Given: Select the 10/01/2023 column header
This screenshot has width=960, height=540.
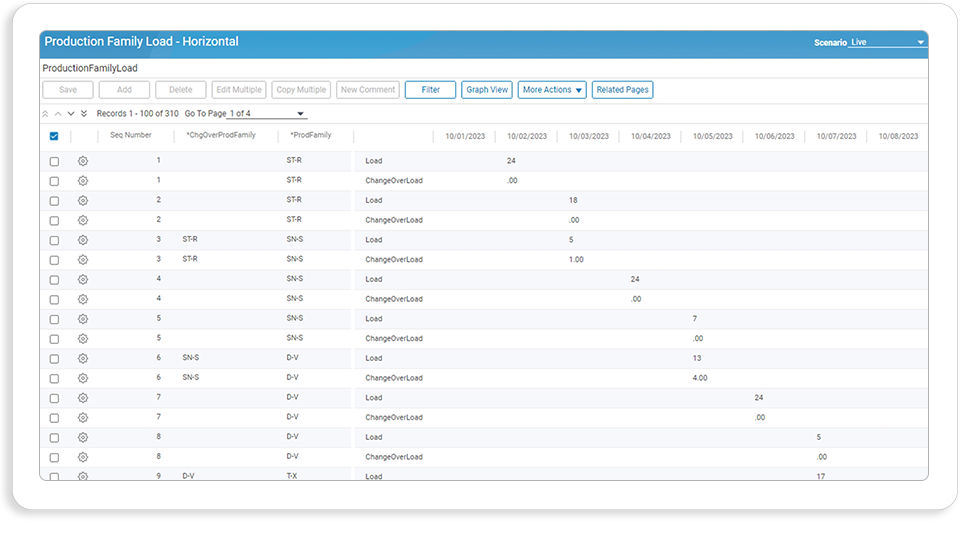Looking at the screenshot, I should pyautogui.click(x=465, y=137).
